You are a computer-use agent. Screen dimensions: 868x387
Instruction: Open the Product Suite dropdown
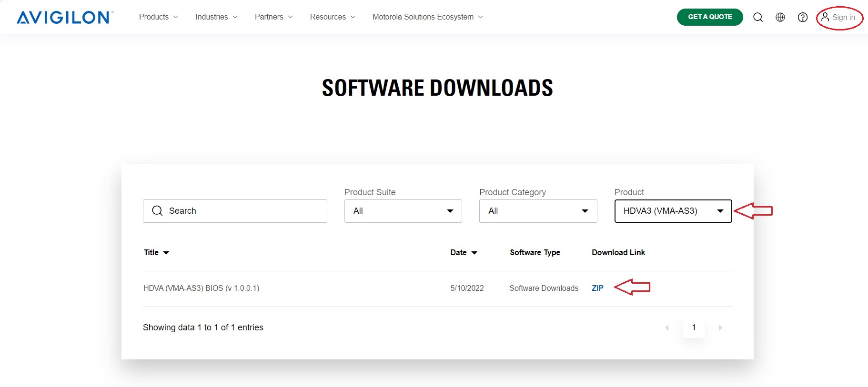[x=403, y=211]
